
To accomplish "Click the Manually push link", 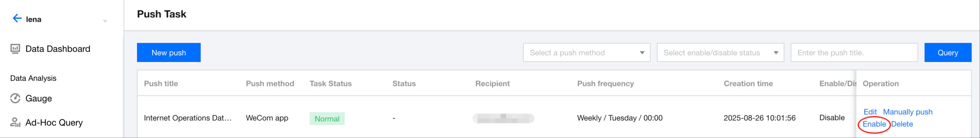I will [x=907, y=112].
